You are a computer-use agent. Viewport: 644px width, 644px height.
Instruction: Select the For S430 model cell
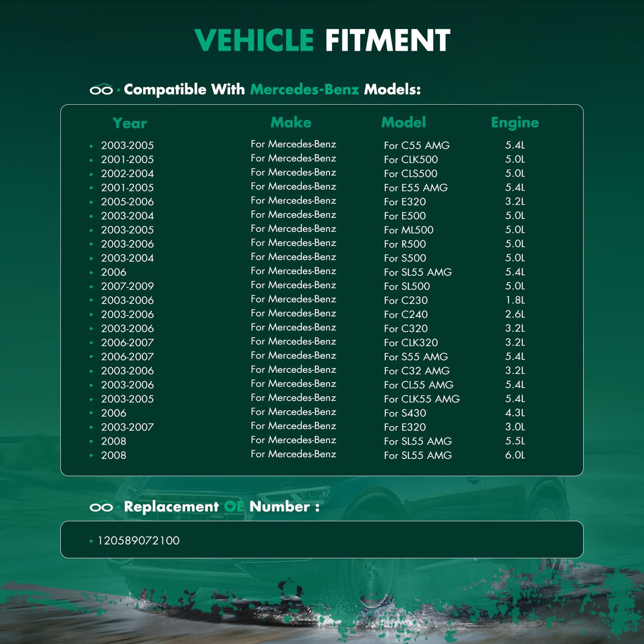(405, 413)
